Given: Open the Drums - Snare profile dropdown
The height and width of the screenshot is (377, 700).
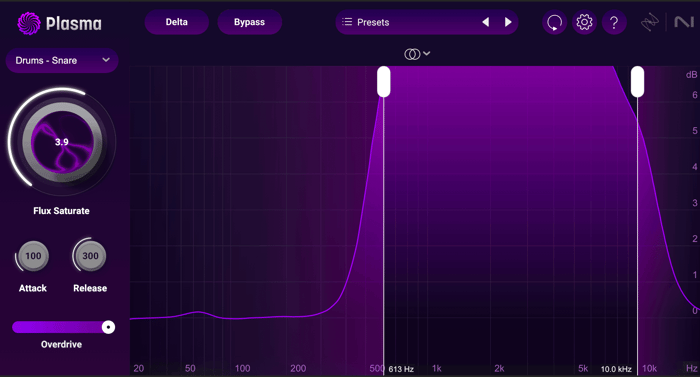Looking at the screenshot, I should [x=62, y=60].
